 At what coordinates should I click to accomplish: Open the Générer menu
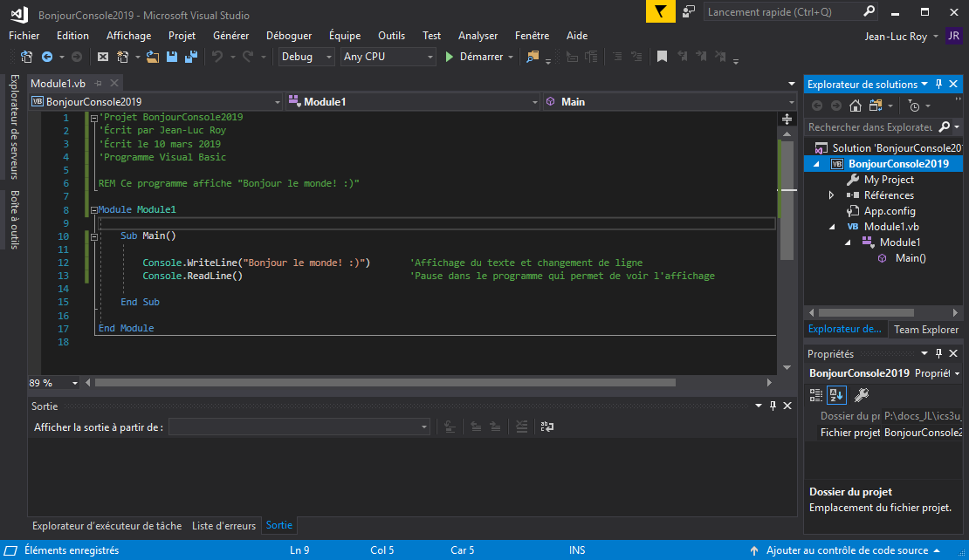[x=231, y=36]
